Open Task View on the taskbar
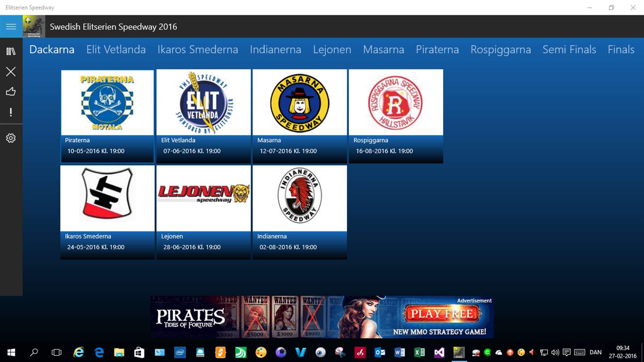 coord(56,353)
